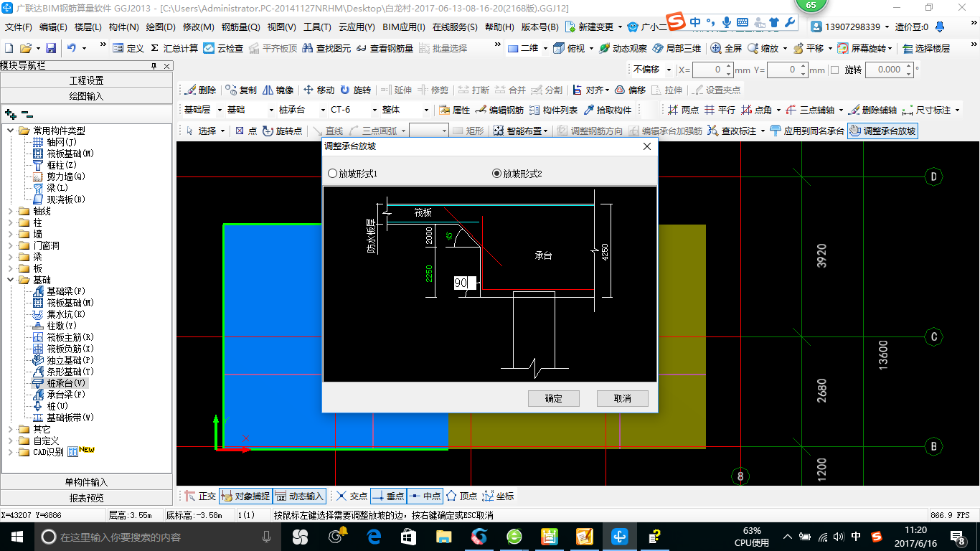
Task: Expand the 轴线 tree node
Action: coord(11,211)
